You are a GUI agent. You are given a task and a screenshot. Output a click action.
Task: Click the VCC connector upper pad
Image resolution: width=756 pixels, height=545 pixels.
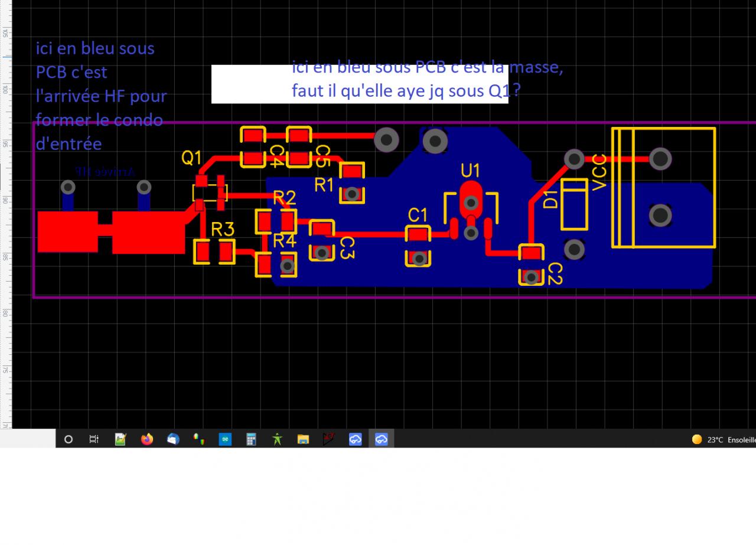[660, 158]
